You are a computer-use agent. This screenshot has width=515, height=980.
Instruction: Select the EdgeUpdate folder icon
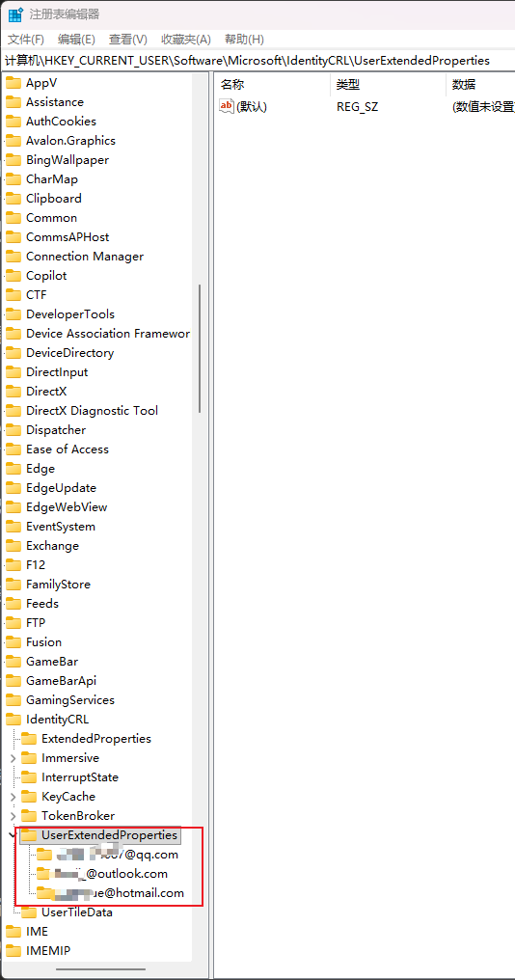(x=14, y=488)
